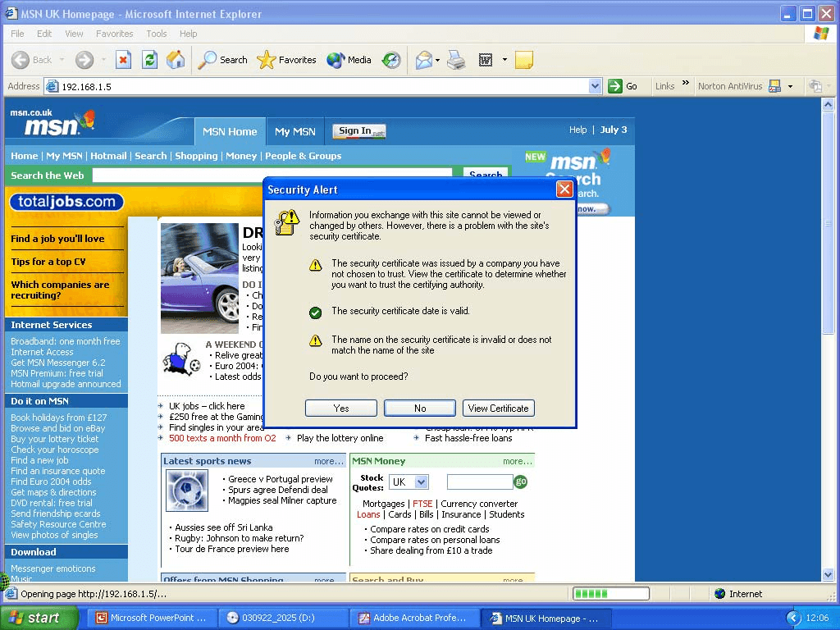This screenshot has height=630, width=840.
Task: Click the stock quote symbol input field
Action: pos(480,482)
